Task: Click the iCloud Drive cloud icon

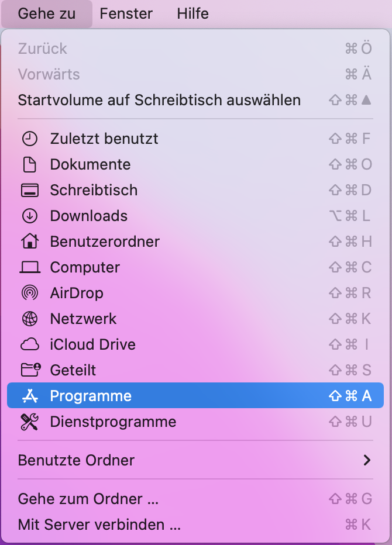Action: click(x=29, y=344)
